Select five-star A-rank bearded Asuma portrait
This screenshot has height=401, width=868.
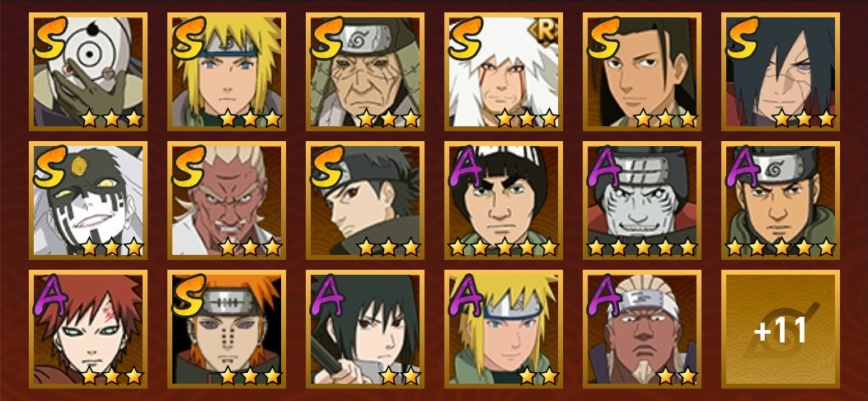pyautogui.click(x=781, y=200)
